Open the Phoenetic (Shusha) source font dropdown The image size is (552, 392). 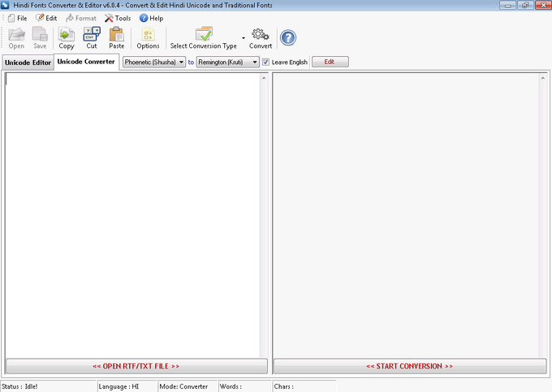(x=154, y=62)
